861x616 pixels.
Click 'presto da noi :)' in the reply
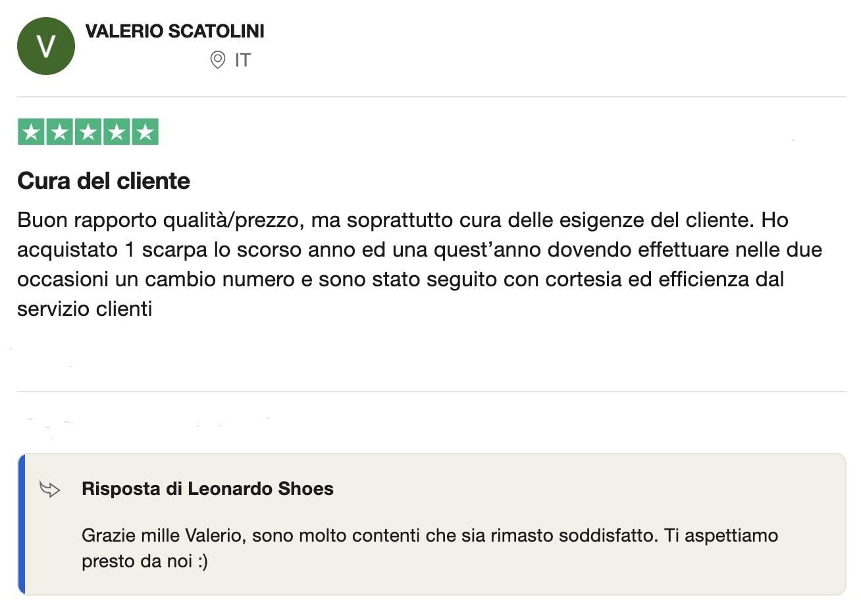[x=145, y=561]
